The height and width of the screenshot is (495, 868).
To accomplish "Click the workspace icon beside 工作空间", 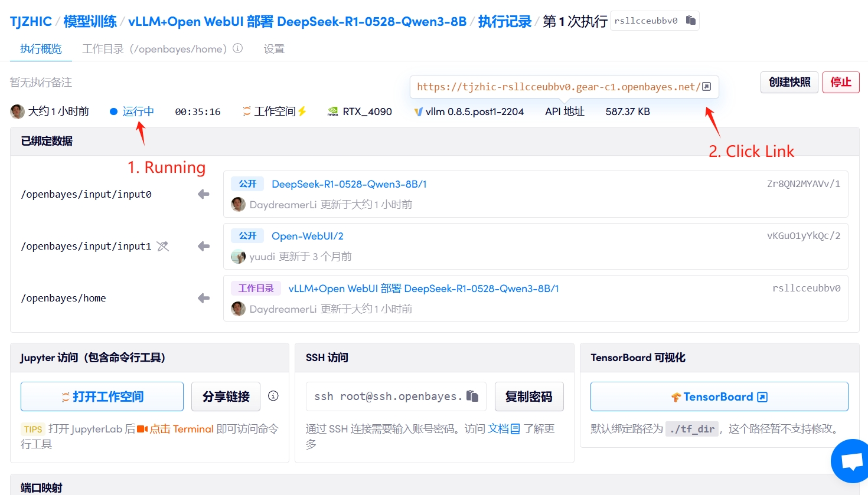I will tap(247, 111).
